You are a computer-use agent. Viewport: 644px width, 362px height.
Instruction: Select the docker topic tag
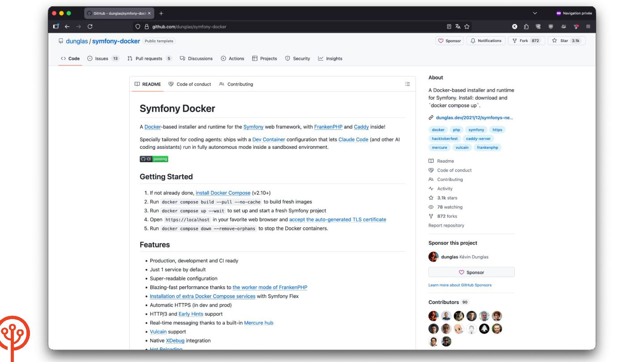click(438, 130)
